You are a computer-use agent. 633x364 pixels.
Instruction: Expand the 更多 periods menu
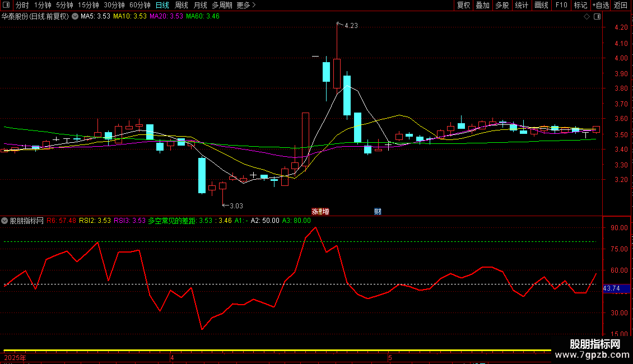tap(246, 5)
